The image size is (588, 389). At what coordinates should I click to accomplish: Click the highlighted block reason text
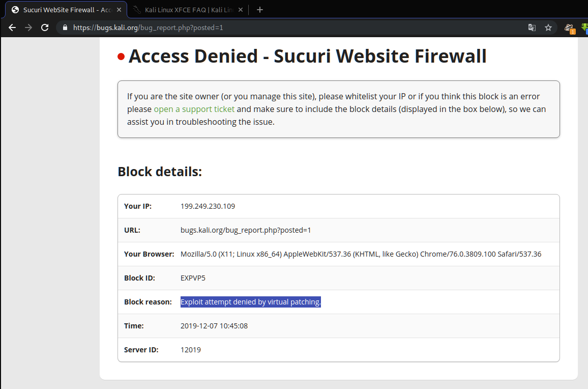point(251,302)
